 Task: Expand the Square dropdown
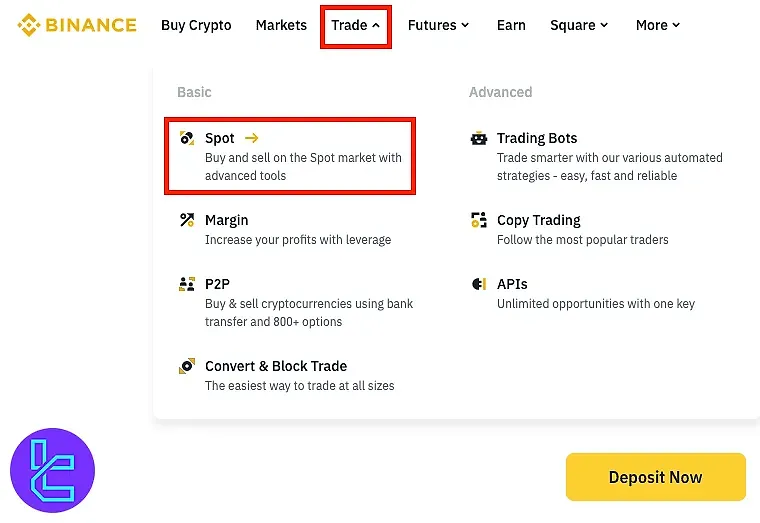[x=579, y=26]
